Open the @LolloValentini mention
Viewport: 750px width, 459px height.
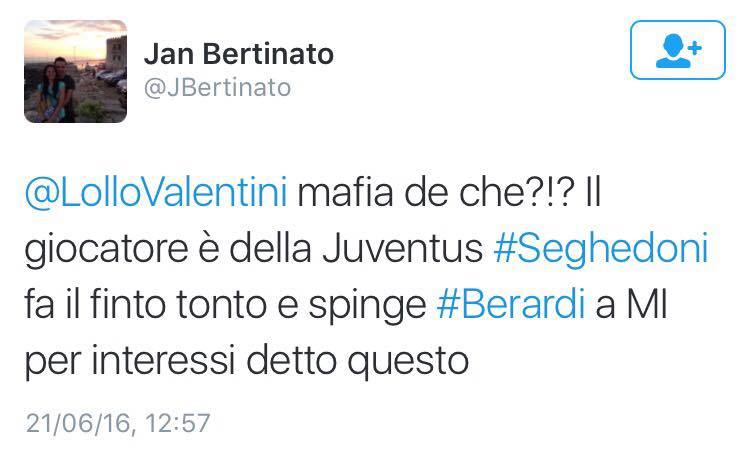pos(156,192)
